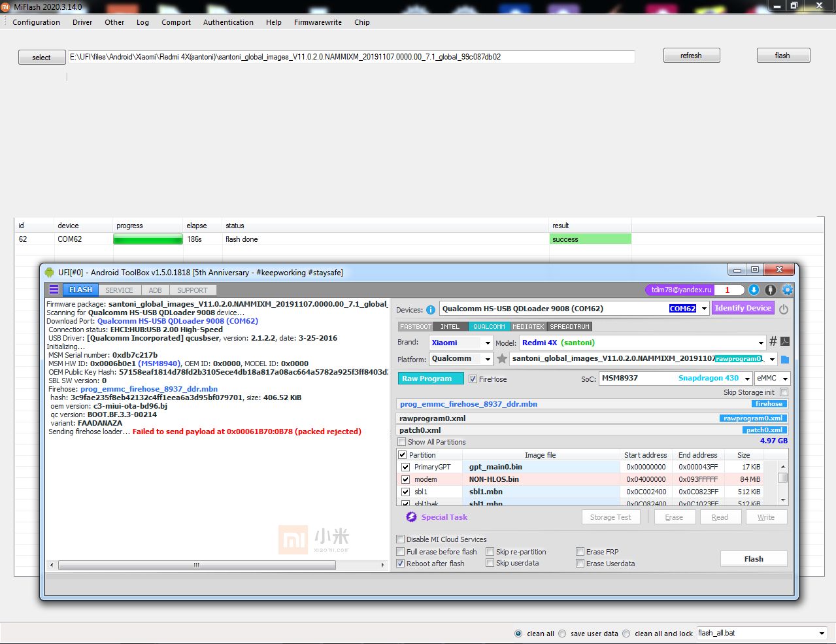836x644 pixels.
Task: Open MiFlash Firmwarewrite menu
Action: [x=318, y=22]
